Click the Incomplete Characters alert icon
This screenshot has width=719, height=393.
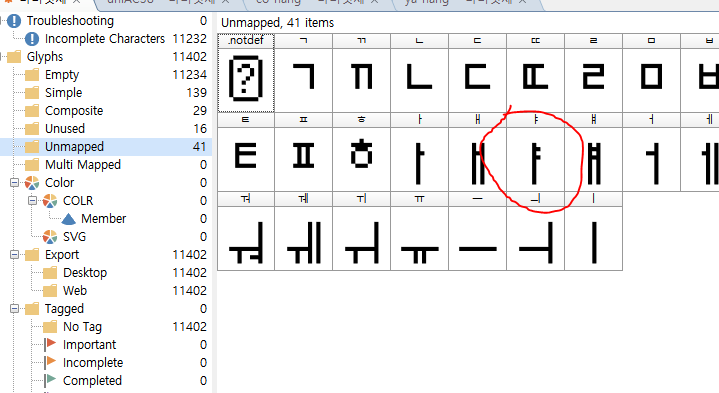click(x=32, y=39)
